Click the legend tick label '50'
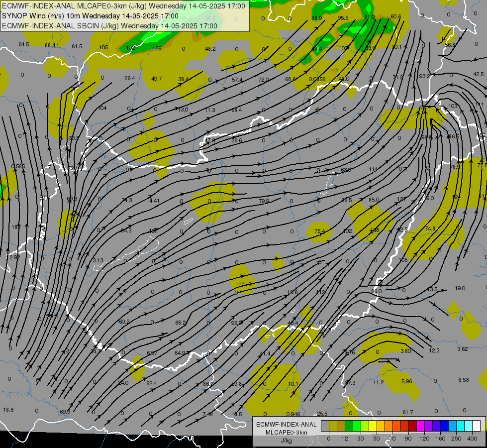 [x=376, y=439]
